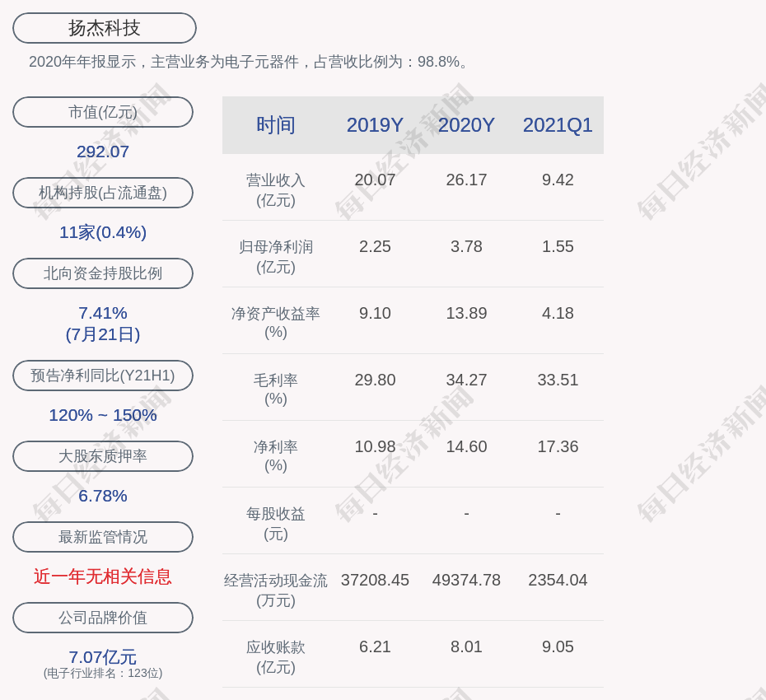Select net margin value 10.98
766x700 pixels.
(x=375, y=446)
